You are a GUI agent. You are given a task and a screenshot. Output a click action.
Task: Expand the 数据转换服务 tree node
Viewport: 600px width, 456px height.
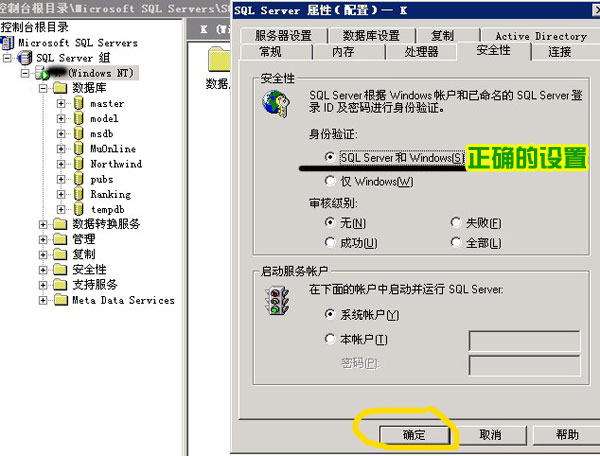click(43, 224)
